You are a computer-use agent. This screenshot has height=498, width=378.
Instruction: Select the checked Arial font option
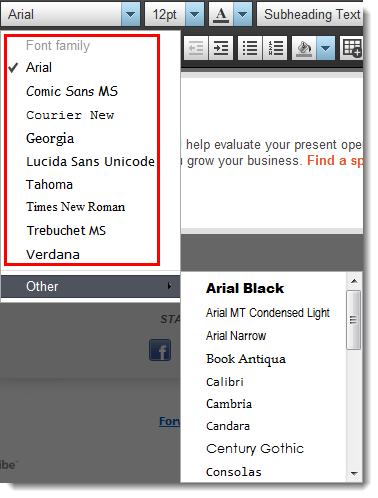tap(39, 68)
